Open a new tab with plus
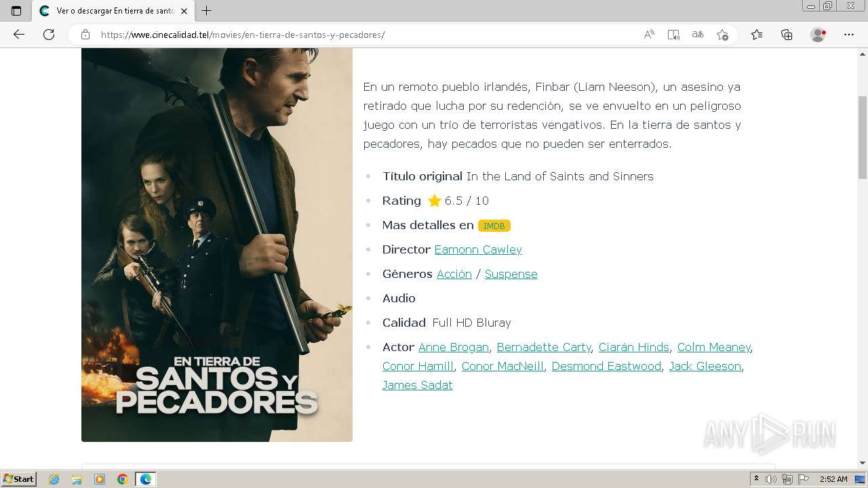This screenshot has height=488, width=868. (x=207, y=11)
